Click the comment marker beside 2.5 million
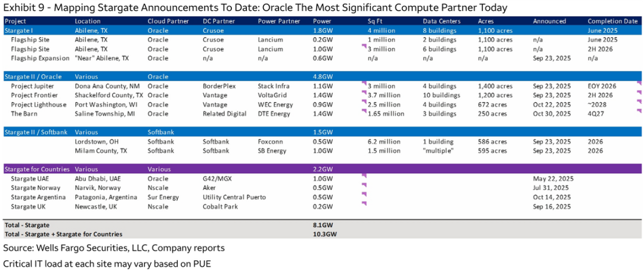Screen dimensions: 644x271 pyautogui.click(x=363, y=102)
